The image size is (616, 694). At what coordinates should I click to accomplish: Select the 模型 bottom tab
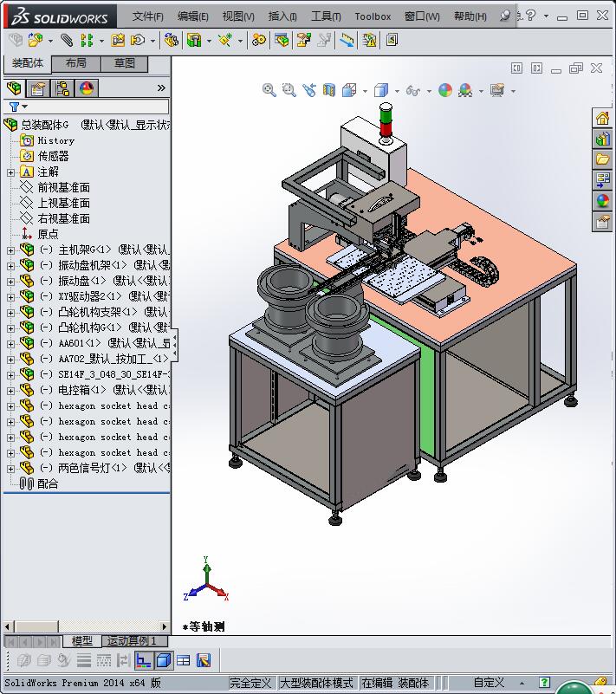point(81,641)
